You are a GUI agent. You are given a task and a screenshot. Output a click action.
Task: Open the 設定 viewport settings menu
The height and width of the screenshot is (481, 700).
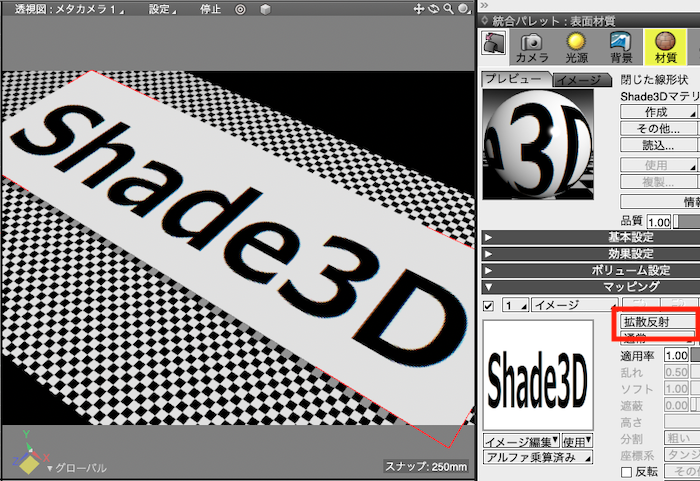(162, 9)
